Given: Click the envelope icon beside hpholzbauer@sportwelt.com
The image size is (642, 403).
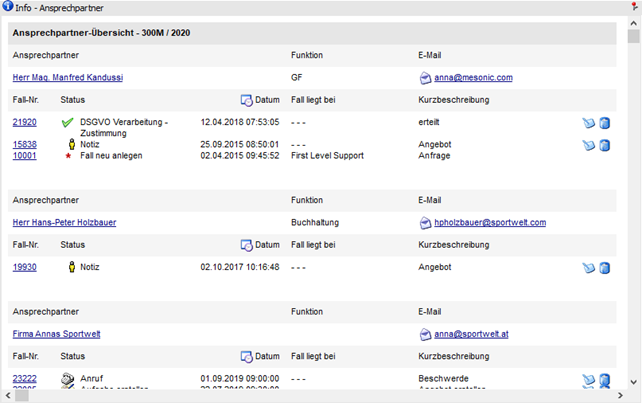Looking at the screenshot, I should [x=426, y=222].
